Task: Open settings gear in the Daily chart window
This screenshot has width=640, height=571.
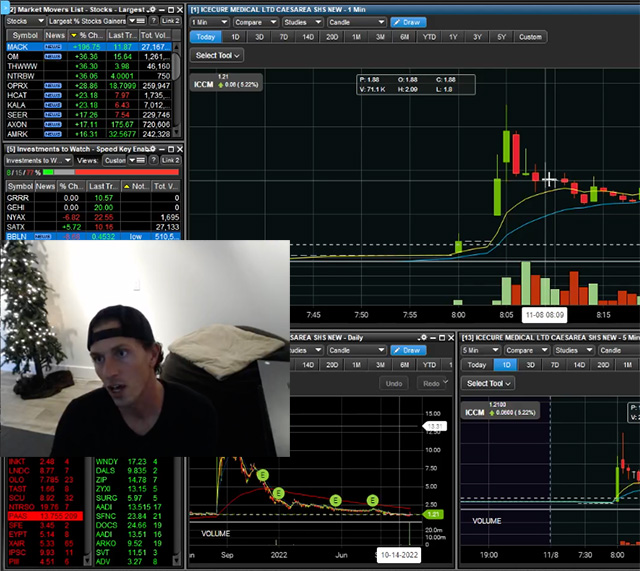Action: pyautogui.click(x=423, y=338)
